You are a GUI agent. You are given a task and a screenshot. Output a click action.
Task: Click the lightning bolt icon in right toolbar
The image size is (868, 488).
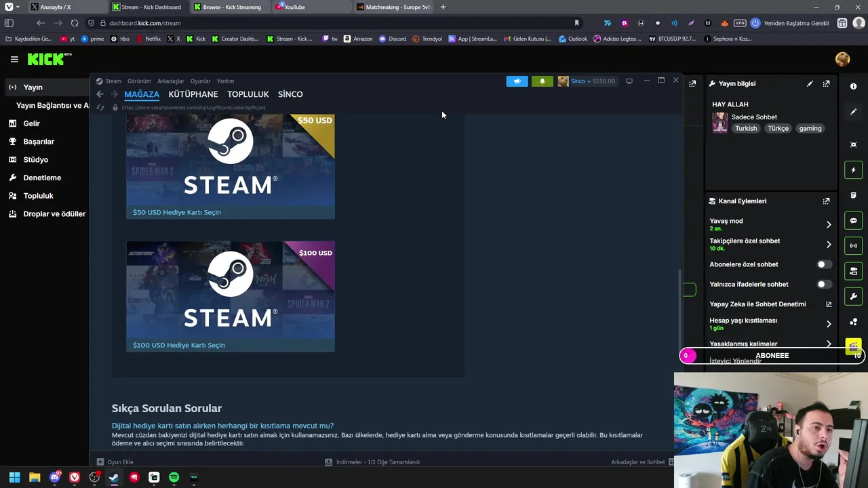pyautogui.click(x=853, y=170)
